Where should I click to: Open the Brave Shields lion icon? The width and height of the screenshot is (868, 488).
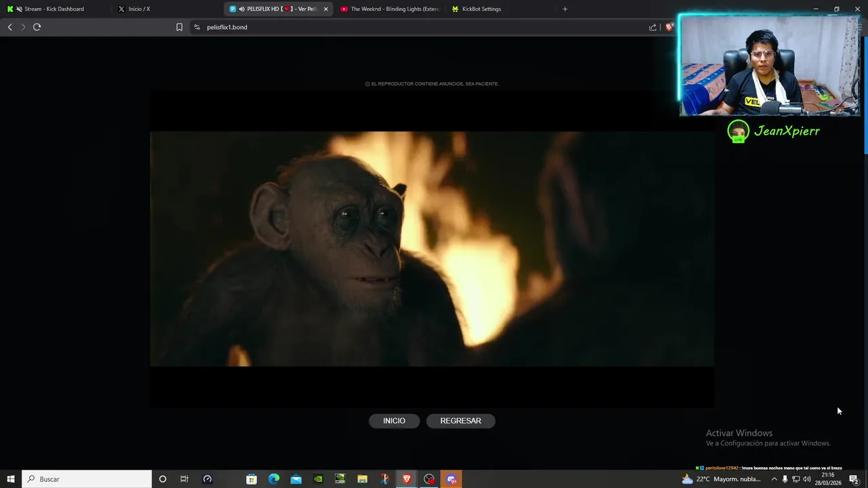point(669,27)
